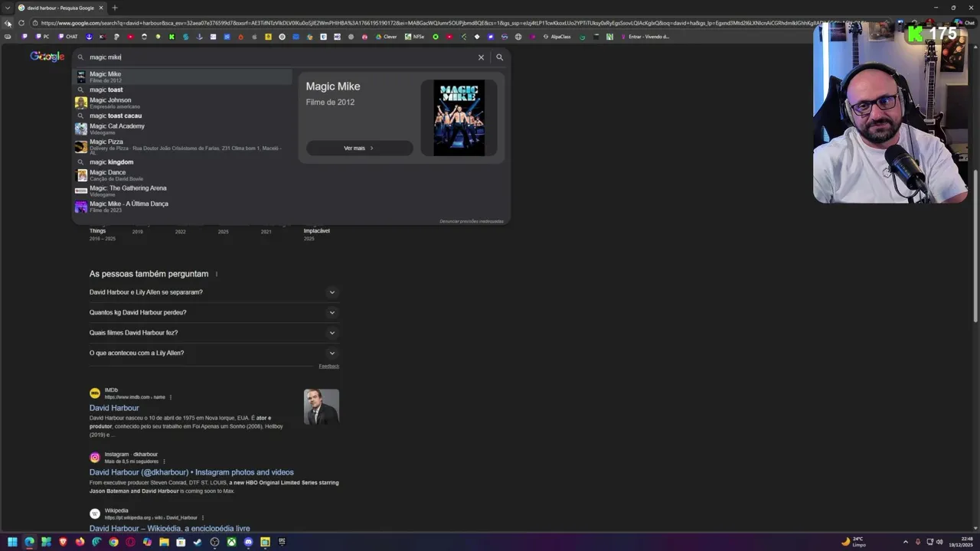This screenshot has width=980, height=551.
Task: Switch to the 'david harbour - Pesquisa Google' tab
Action: [x=60, y=8]
